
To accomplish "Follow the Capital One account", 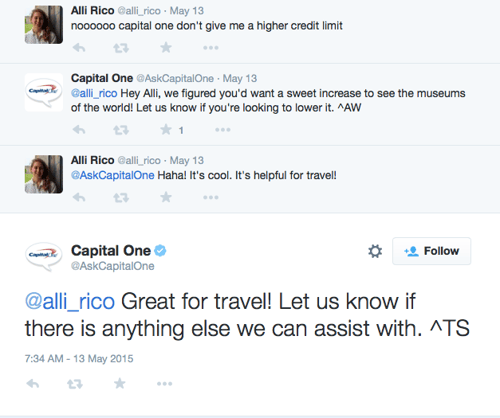I will click(432, 251).
